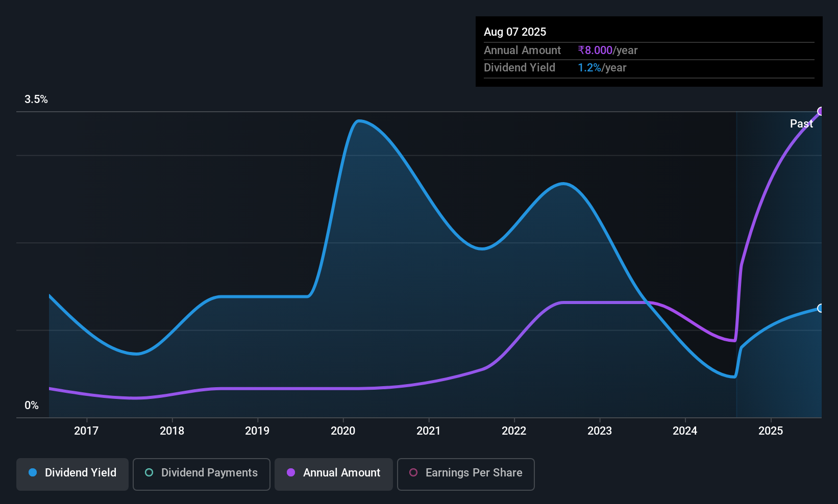This screenshot has width=838, height=504.
Task: Click the pink Earnings Per Share circle
Action: 413,472
